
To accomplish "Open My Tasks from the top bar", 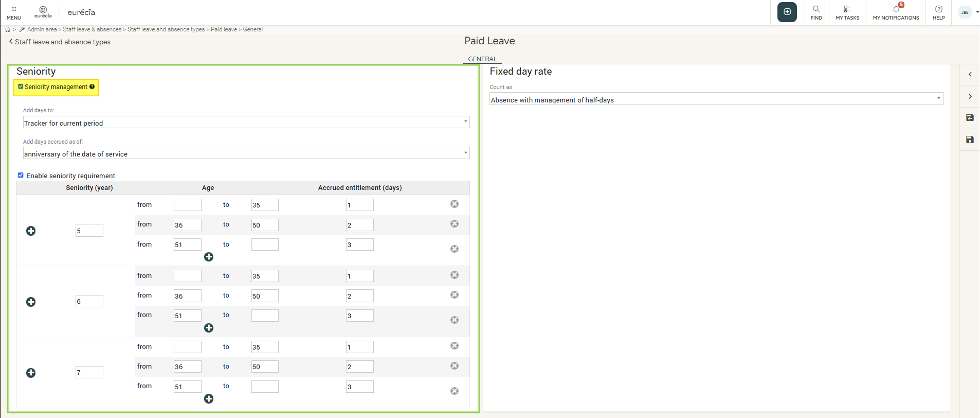I will click(x=847, y=12).
